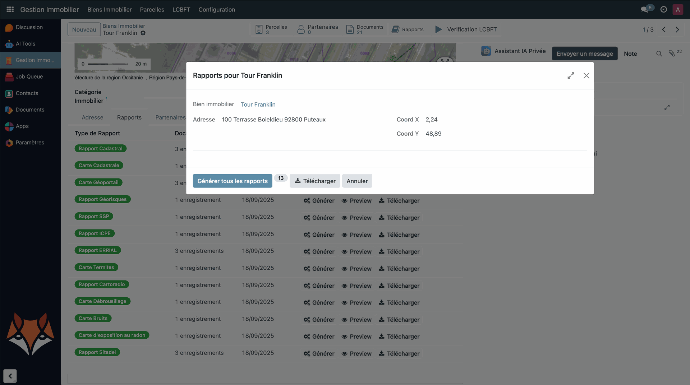
Task: Open the LCBFT menu
Action: click(x=181, y=9)
